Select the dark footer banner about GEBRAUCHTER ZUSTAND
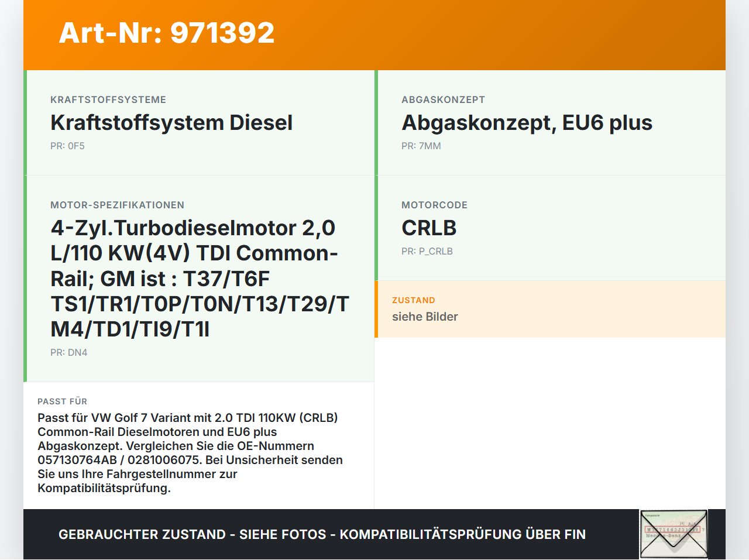This screenshot has width=749, height=560. click(322, 534)
